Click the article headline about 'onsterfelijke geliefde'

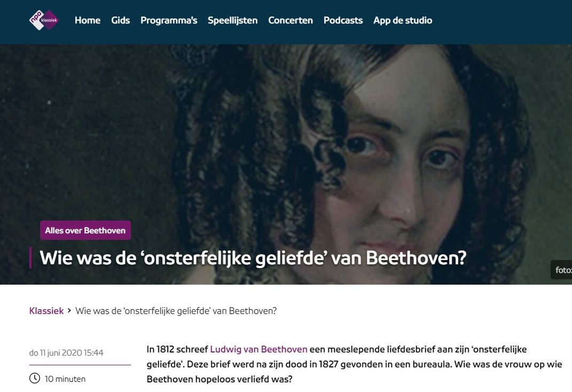coord(253,258)
